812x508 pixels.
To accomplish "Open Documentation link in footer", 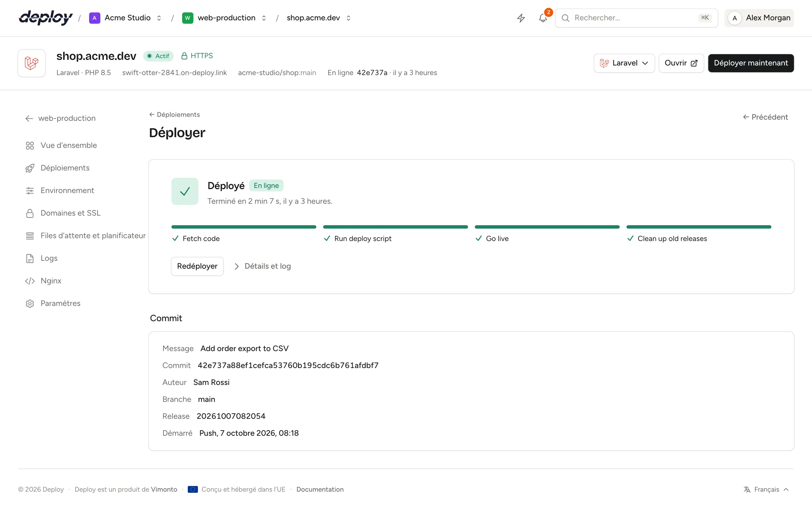I will point(320,489).
